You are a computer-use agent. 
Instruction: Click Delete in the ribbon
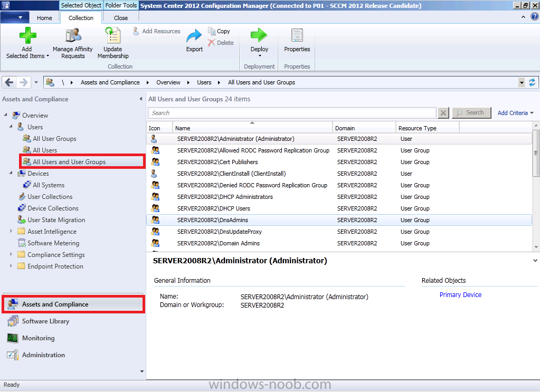(x=221, y=43)
